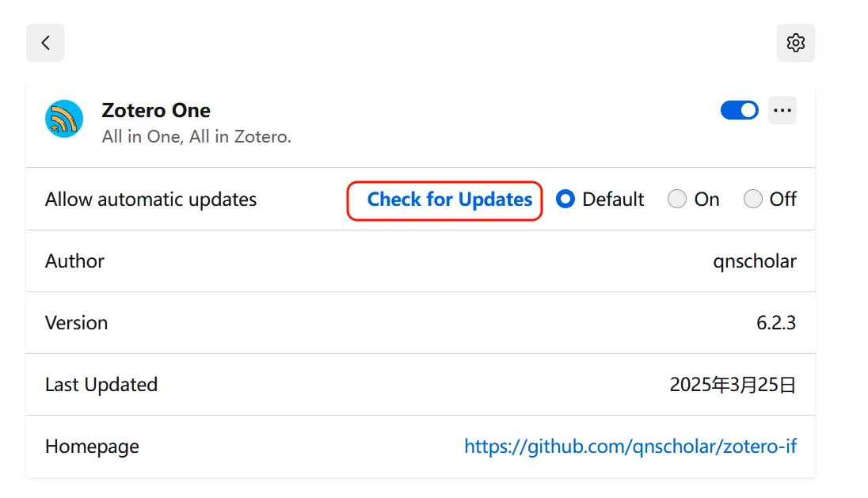
Task: Open the gear tools menu
Action: [795, 43]
